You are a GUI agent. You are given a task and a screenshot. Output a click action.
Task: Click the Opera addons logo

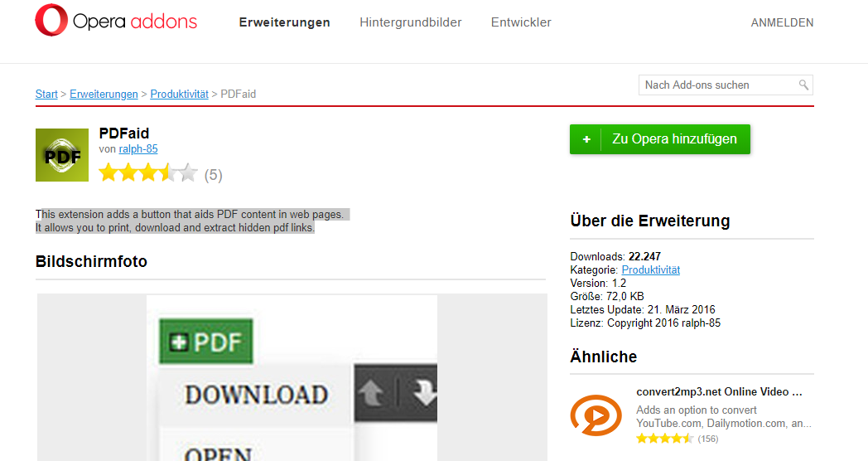116,21
